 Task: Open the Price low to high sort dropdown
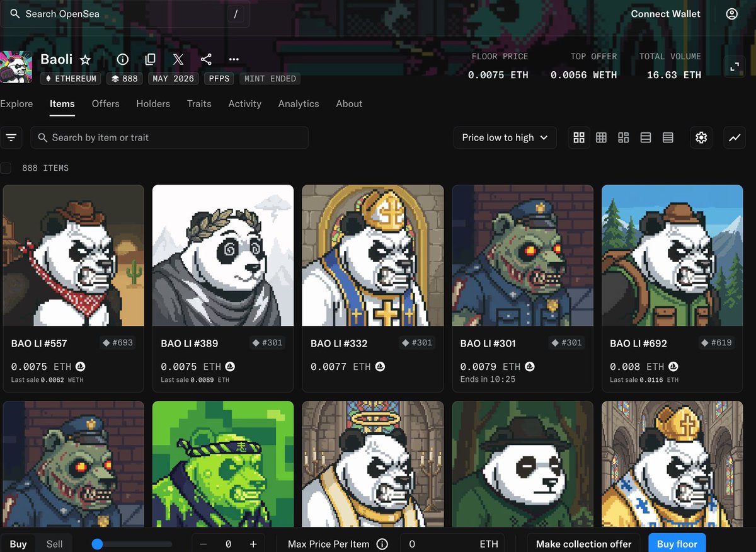(x=505, y=137)
